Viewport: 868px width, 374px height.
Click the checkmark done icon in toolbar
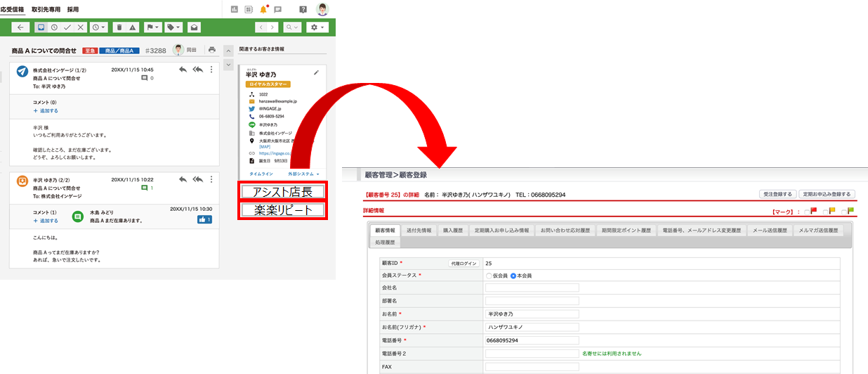pos(67,27)
